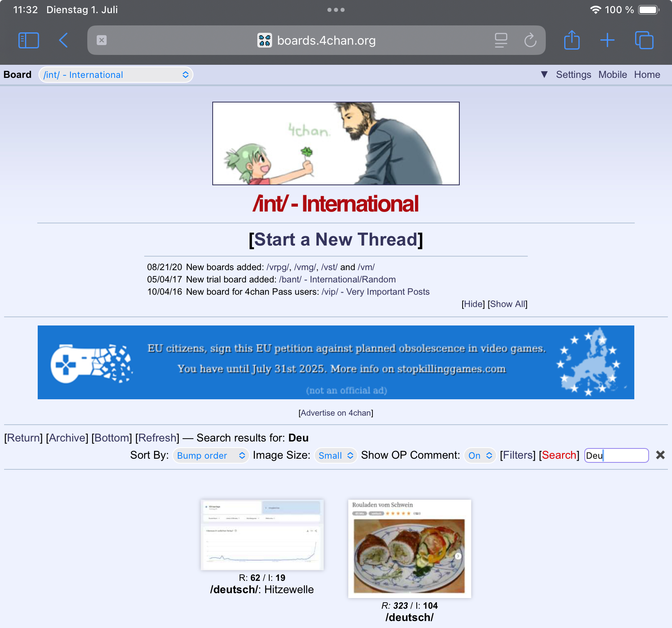This screenshot has width=672, height=628.
Task: Click Show All announcements
Action: pyautogui.click(x=507, y=304)
